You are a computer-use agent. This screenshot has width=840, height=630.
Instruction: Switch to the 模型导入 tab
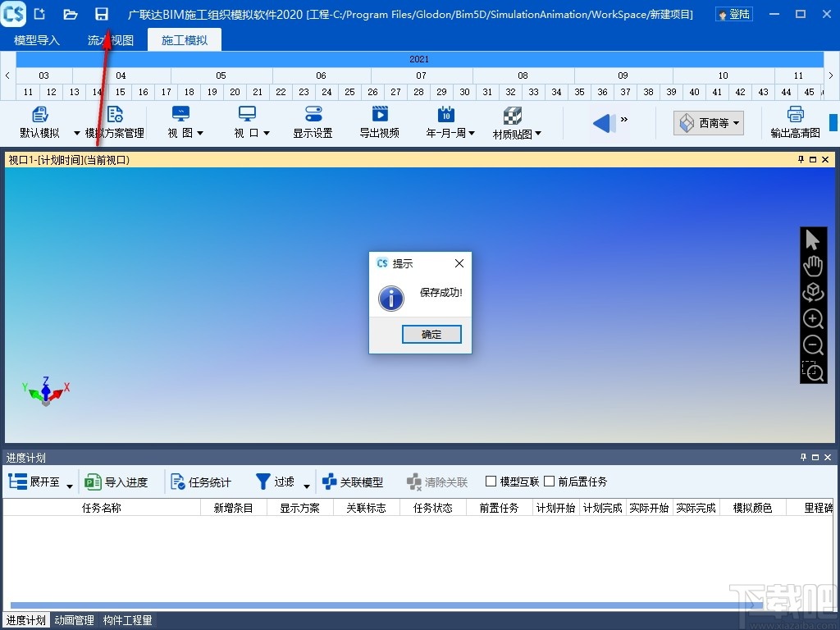pos(36,40)
